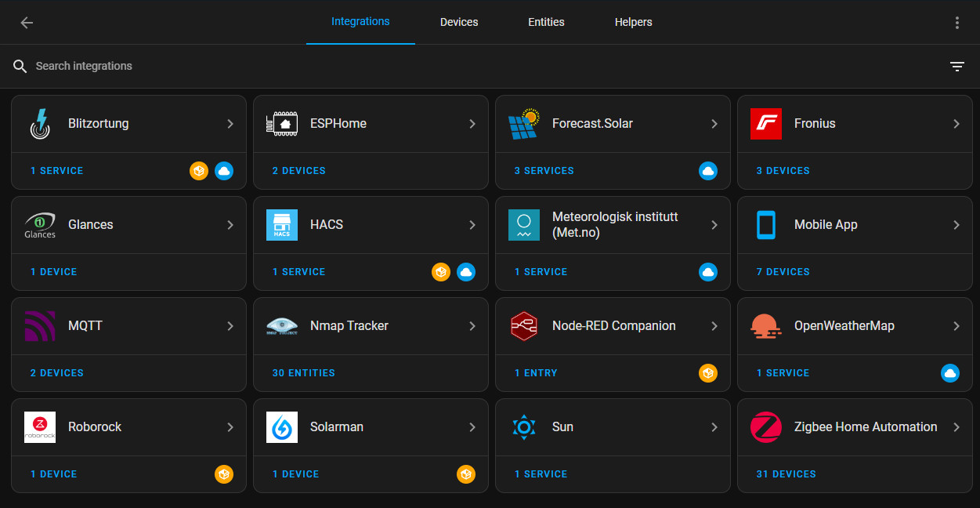Viewport: 980px width, 508px height.
Task: Open the Entities tab
Action: (x=546, y=22)
